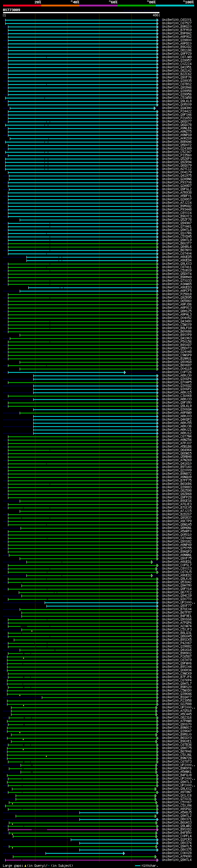Select hit label UniRef100_B9RQI0
197x868 pixels.
[x=176, y=26]
